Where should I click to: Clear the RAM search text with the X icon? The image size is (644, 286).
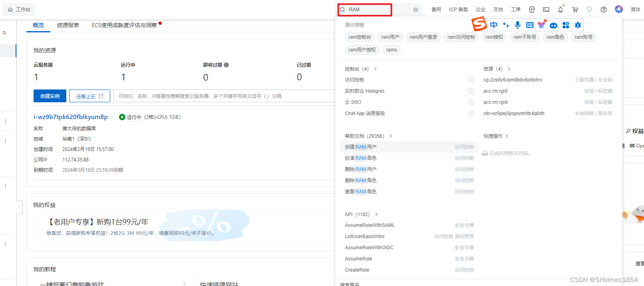pyautogui.click(x=416, y=10)
